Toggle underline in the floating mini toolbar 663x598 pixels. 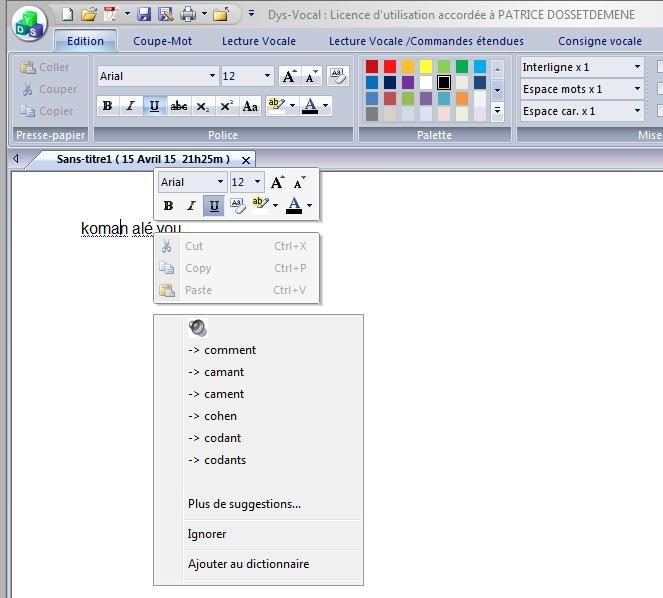(x=214, y=206)
